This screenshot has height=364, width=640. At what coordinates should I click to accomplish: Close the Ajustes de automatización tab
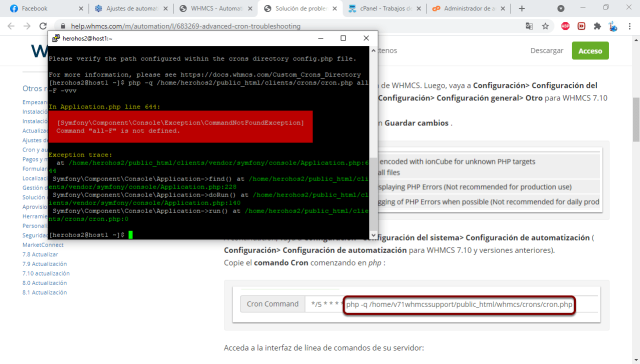click(165, 8)
